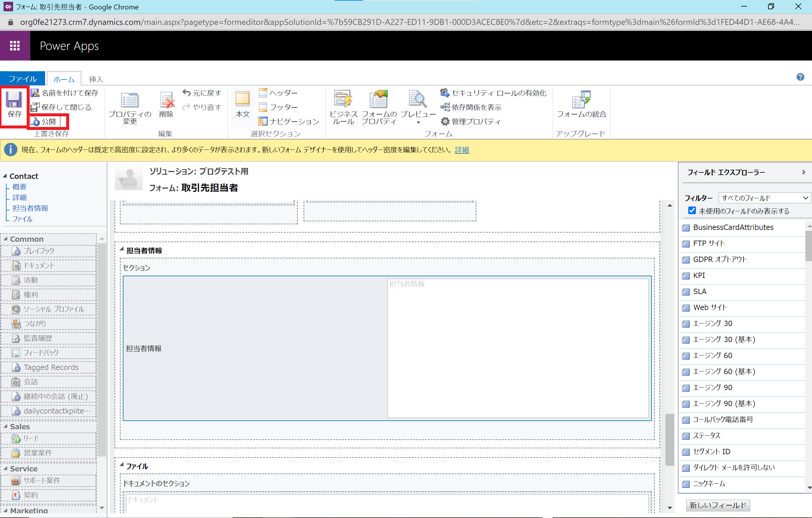
Task: Switch to the 挿入 ribbon tab
Action: pos(96,79)
